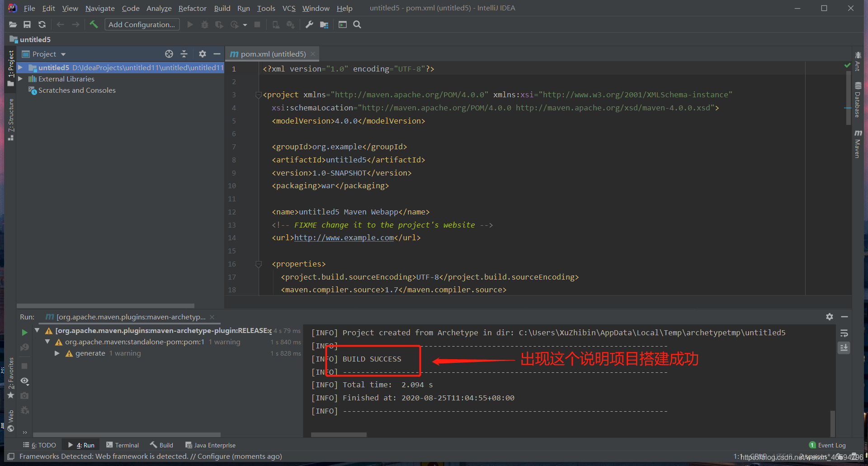Click the Save All toolbar icon
Viewport: 868px width, 466px height.
27,24
